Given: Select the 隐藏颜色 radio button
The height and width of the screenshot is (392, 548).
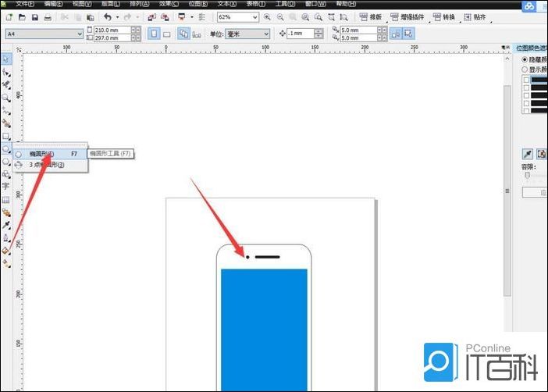Looking at the screenshot, I should (x=525, y=59).
